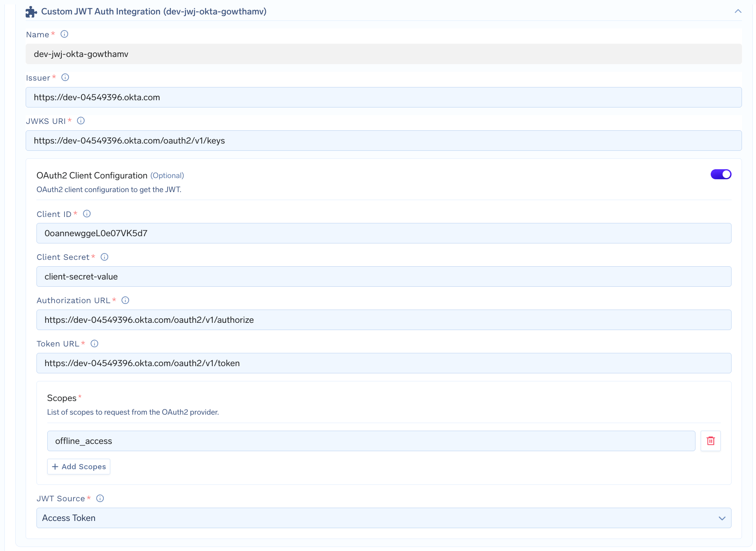This screenshot has height=551, width=756.
Task: Click the Client Secret label
Action: (63, 257)
